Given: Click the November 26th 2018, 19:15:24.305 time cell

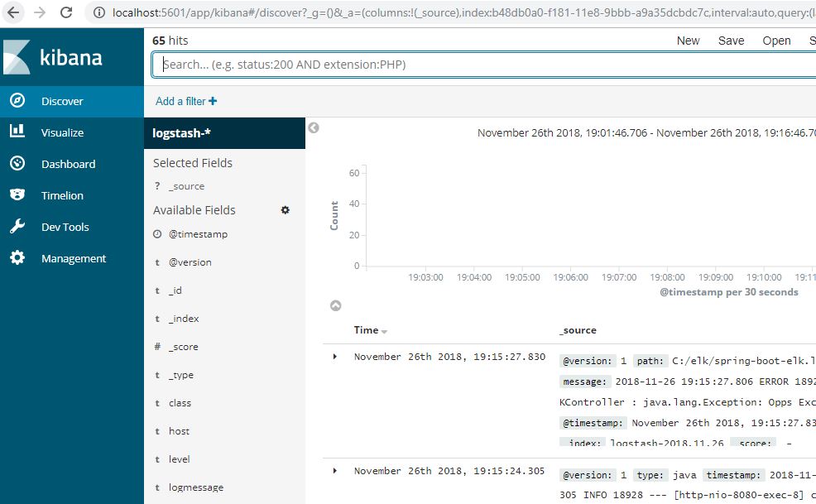Looking at the screenshot, I should point(449,471).
